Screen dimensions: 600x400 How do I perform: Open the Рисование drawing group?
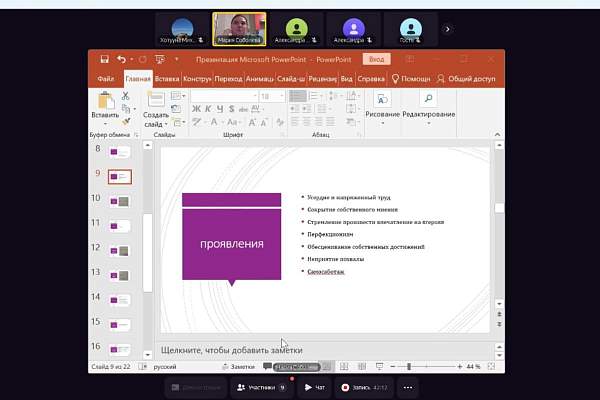click(x=382, y=109)
